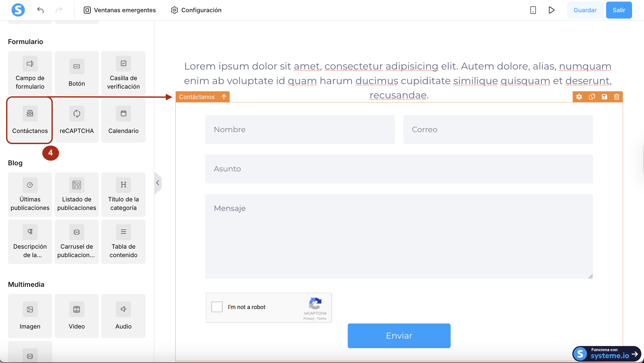Open Contáctanos block settings gear
Viewport: 644px width, 363px height.
579,97
